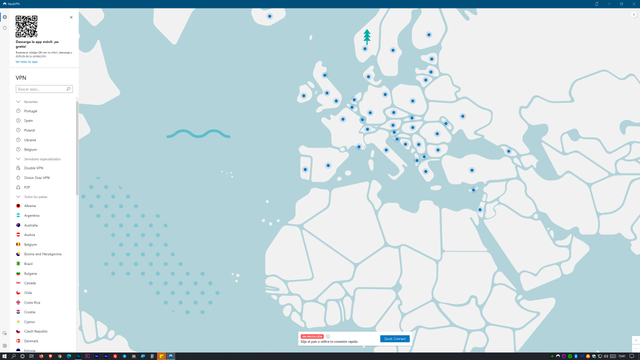
Task: Click the Quick Connect button
Action: point(394,339)
